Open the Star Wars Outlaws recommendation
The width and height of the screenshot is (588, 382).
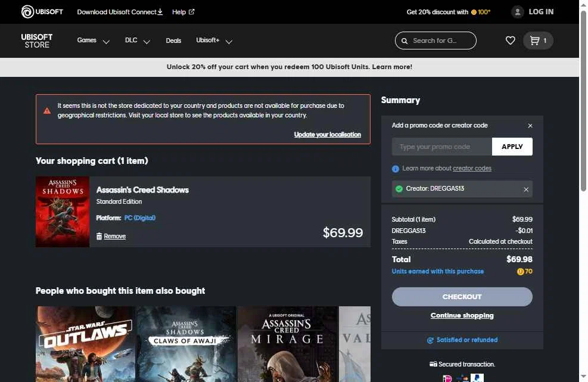tap(86, 344)
